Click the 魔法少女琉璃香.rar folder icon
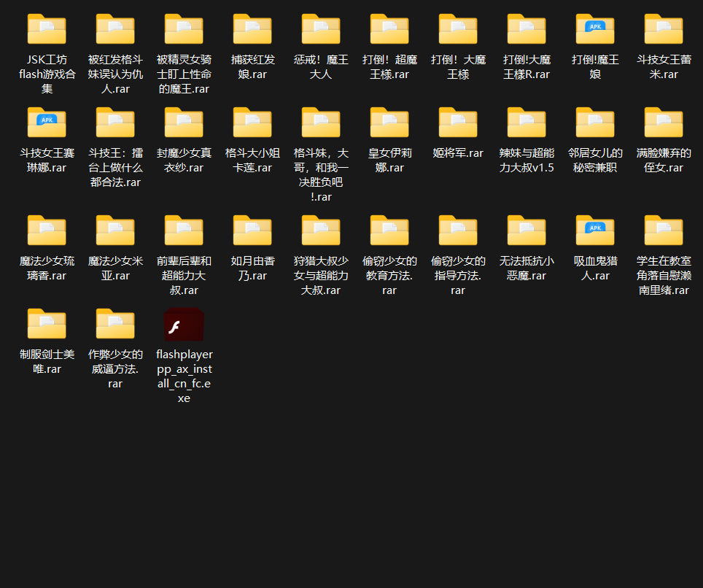The image size is (703, 588). click(x=47, y=231)
